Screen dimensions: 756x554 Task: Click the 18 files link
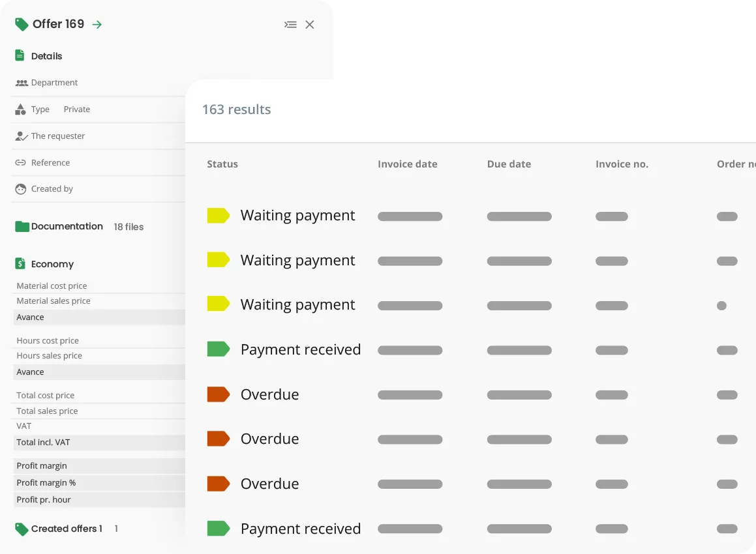(129, 226)
